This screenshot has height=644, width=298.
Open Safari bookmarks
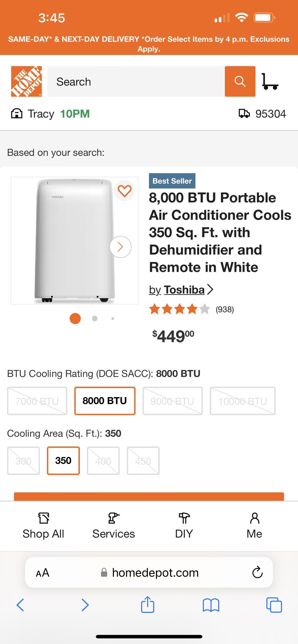pyautogui.click(x=211, y=605)
